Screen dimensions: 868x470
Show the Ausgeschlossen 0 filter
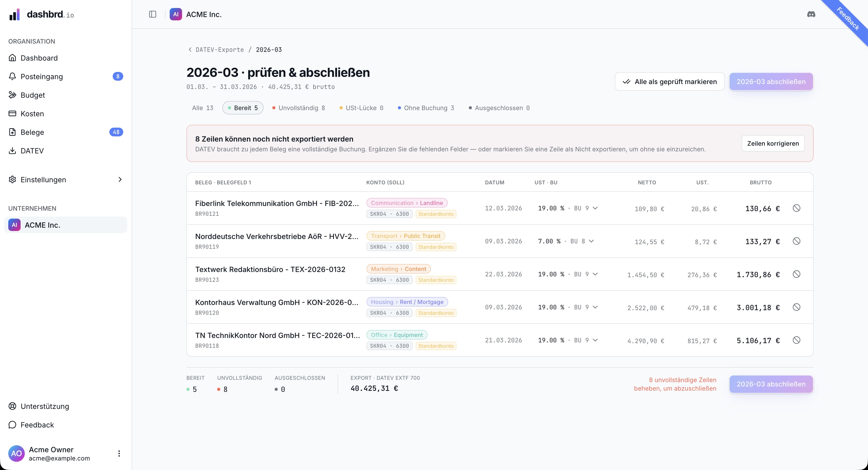point(499,108)
